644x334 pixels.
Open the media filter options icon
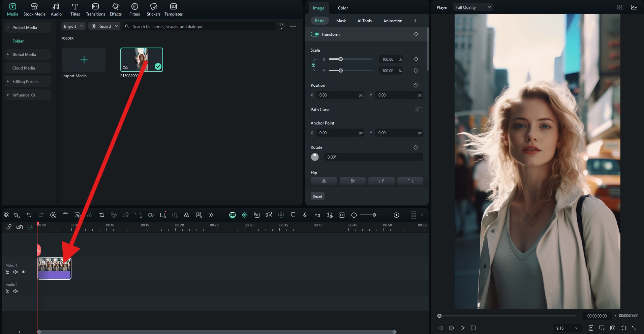pos(282,26)
